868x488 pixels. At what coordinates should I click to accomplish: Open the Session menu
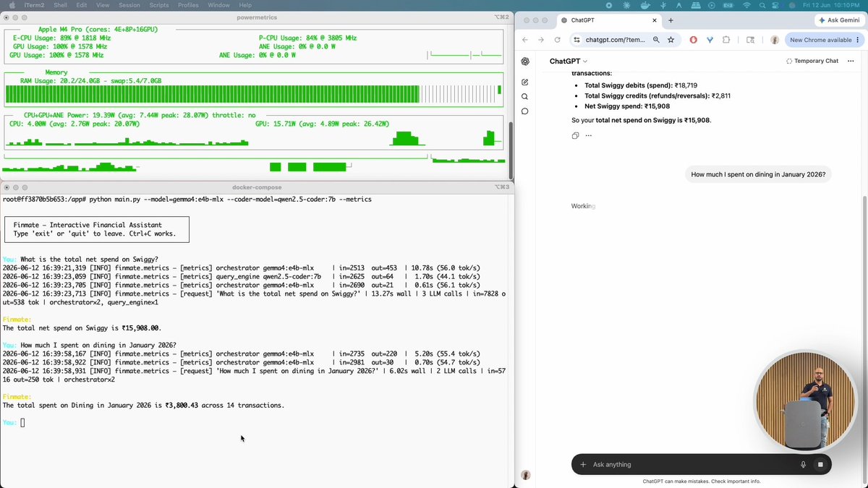128,5
